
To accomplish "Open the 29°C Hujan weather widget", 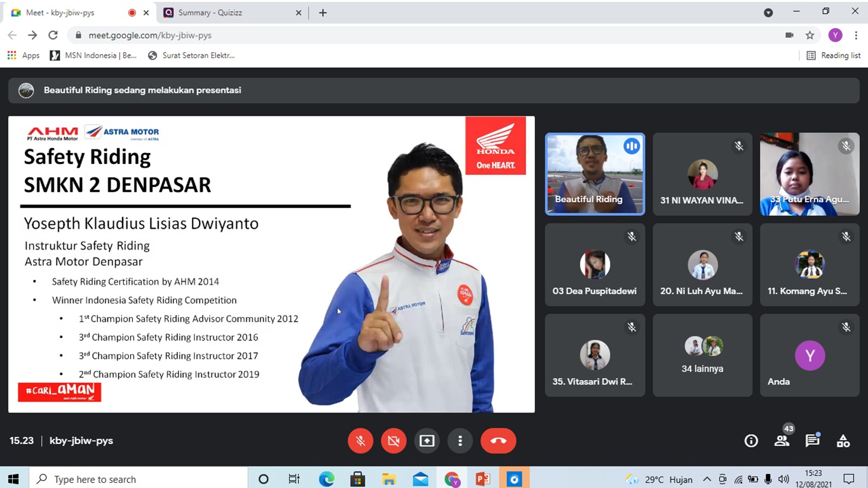I will click(659, 479).
